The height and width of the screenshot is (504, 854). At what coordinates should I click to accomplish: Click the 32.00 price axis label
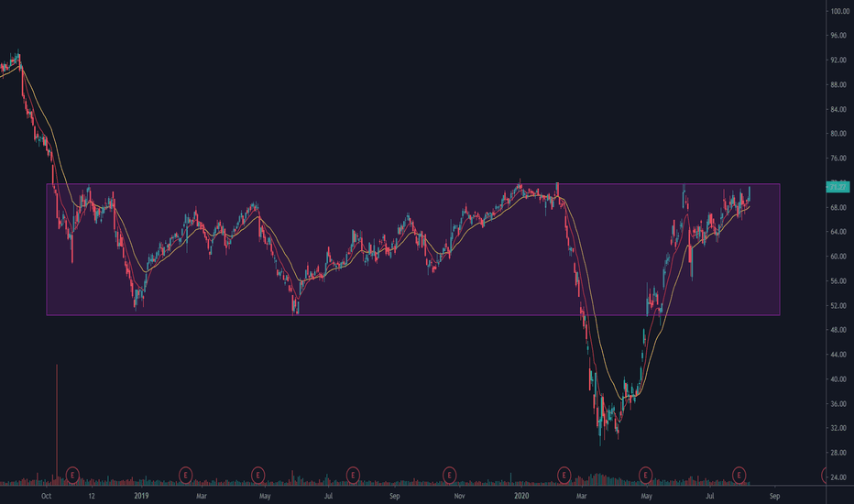838,428
